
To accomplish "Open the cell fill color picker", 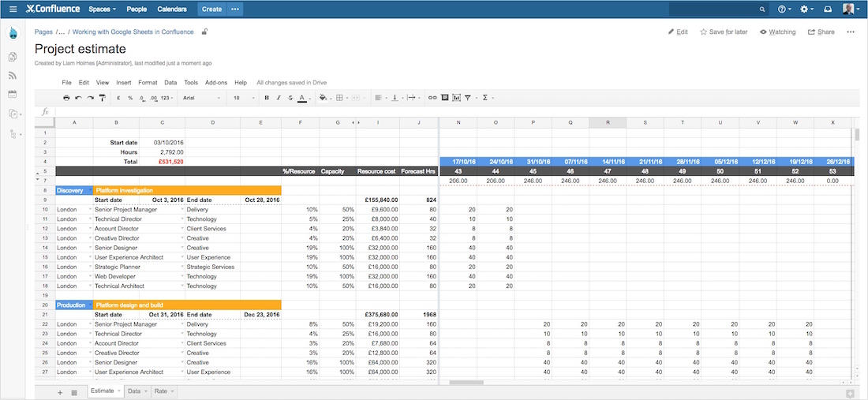I will tap(324, 98).
